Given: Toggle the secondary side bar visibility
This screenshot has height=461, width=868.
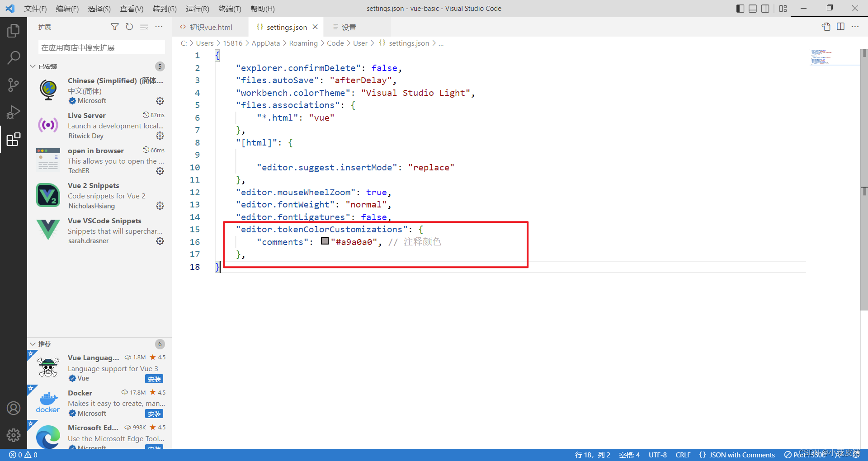Looking at the screenshot, I should (765, 8).
